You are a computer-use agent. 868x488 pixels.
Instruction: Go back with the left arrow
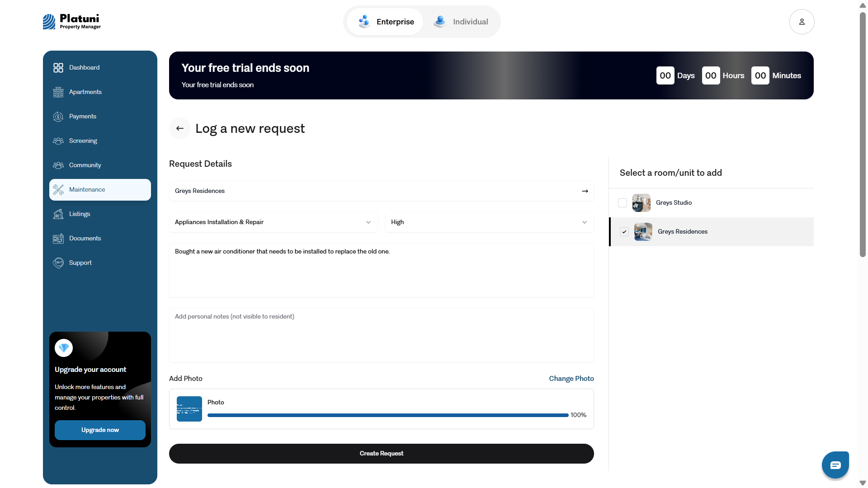coord(180,128)
